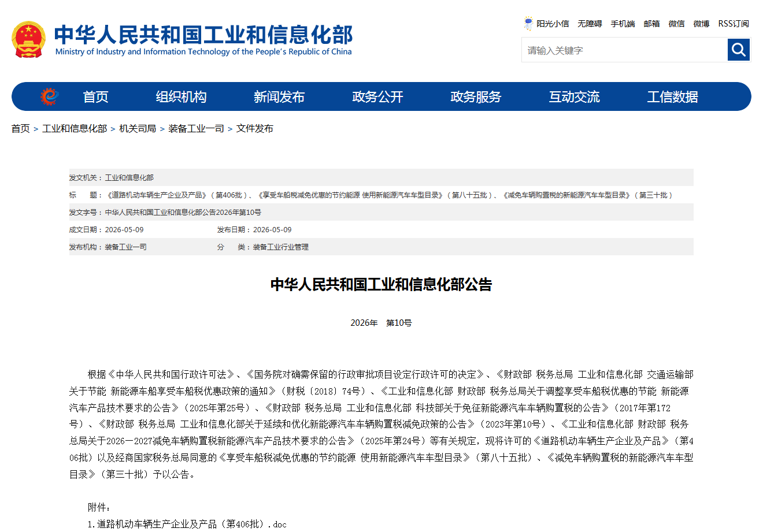Click the keyword search input field
763x532 pixels.
(x=624, y=50)
